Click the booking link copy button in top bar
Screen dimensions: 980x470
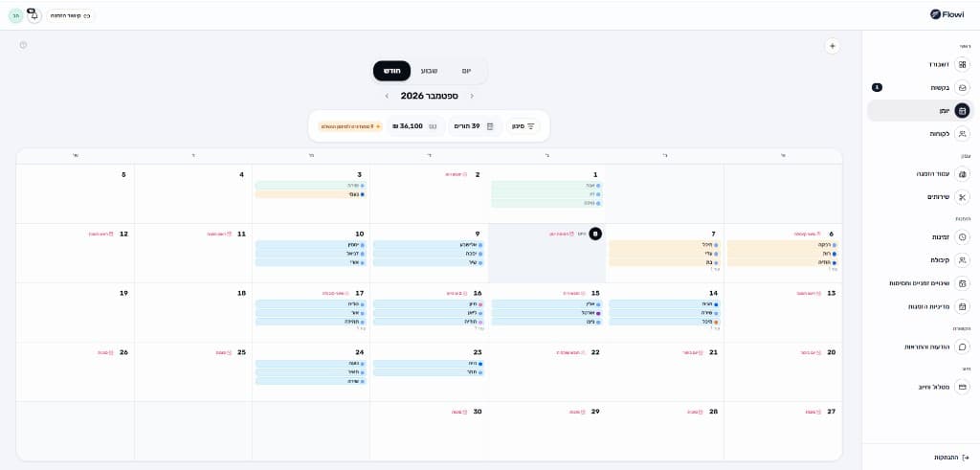pos(71,15)
